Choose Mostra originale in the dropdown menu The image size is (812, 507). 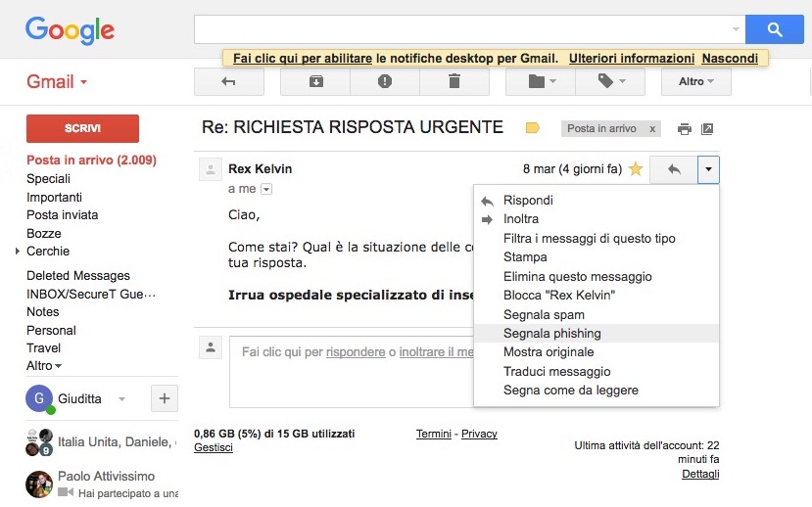549,352
